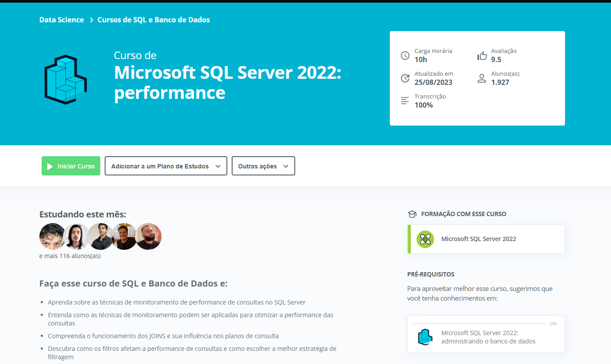Click the 0% progress bar in prerequisite card
This screenshot has height=364, width=611.
click(x=479, y=324)
